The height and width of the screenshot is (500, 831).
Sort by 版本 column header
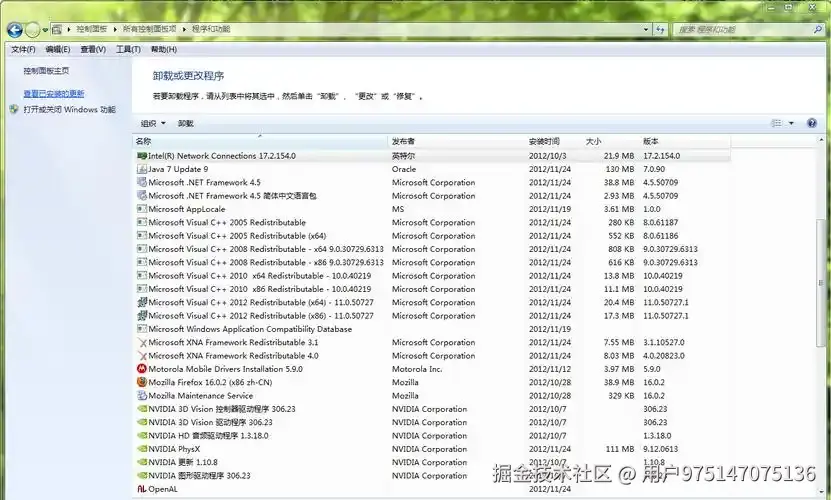(x=685, y=141)
